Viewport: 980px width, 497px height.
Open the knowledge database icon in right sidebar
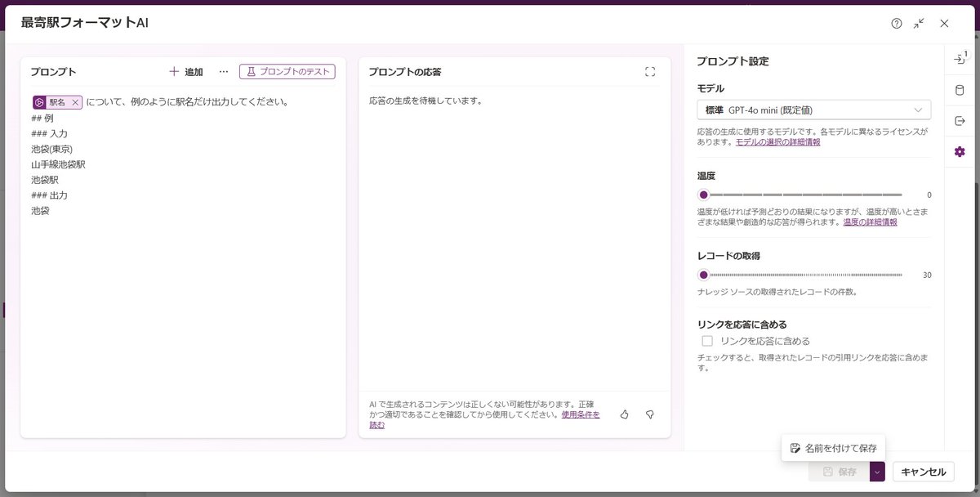click(960, 90)
